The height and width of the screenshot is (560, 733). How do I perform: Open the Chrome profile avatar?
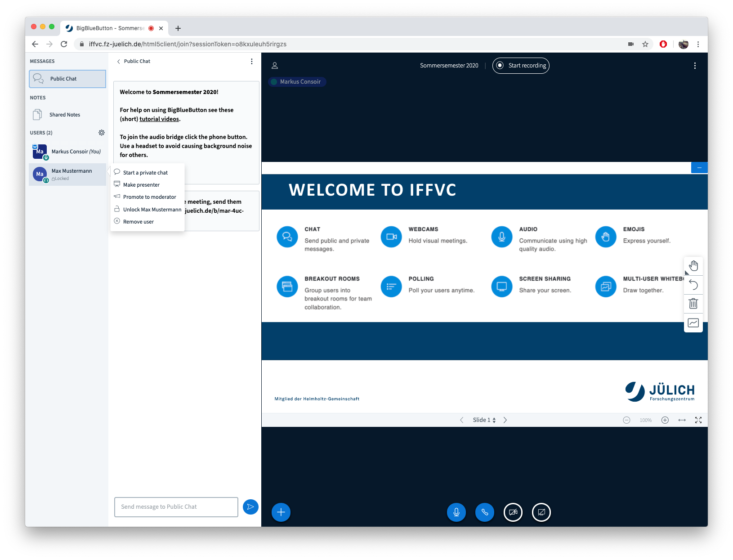point(684,44)
